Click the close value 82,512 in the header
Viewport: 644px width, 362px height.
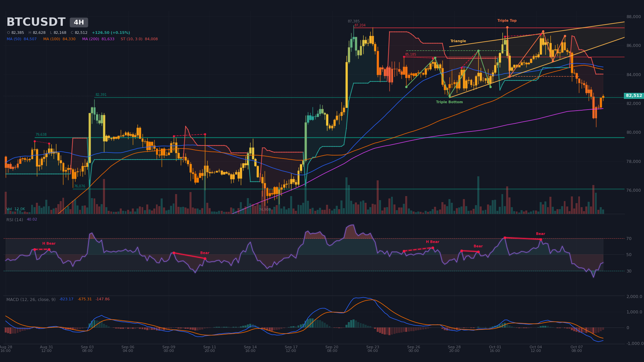coord(81,33)
